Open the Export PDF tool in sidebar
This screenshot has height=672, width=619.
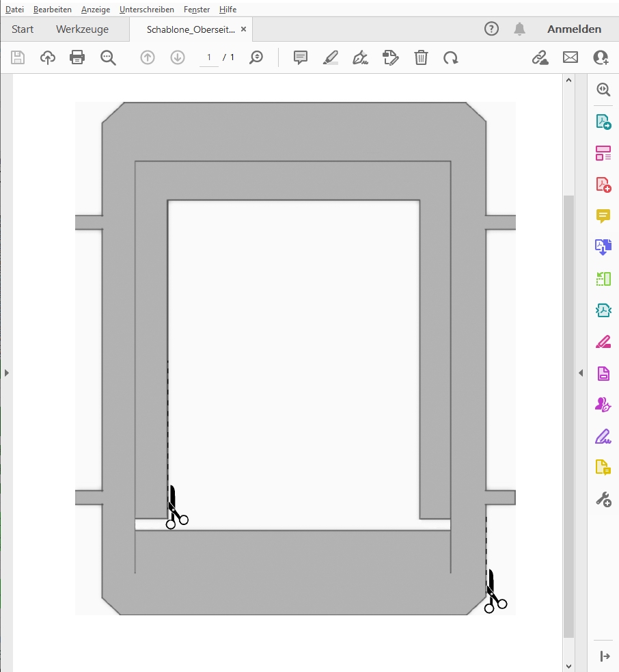coord(603,122)
